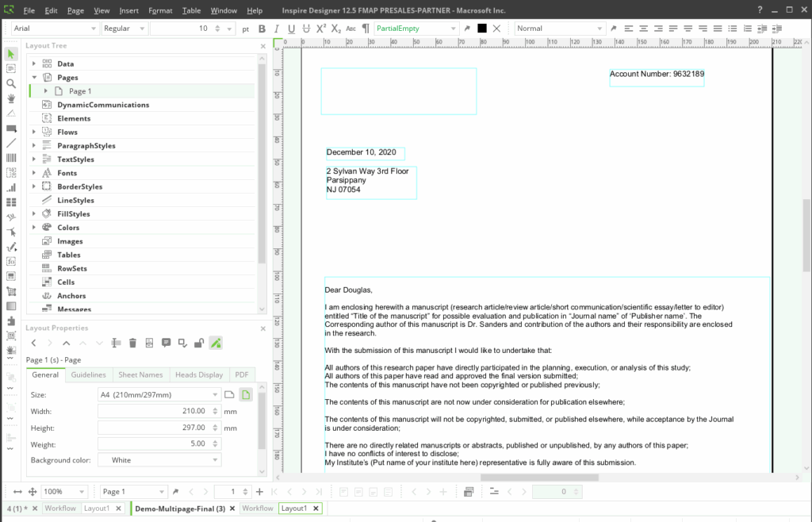Close the Layout Tree panel
Screen dimensions: 812x522
(263, 46)
